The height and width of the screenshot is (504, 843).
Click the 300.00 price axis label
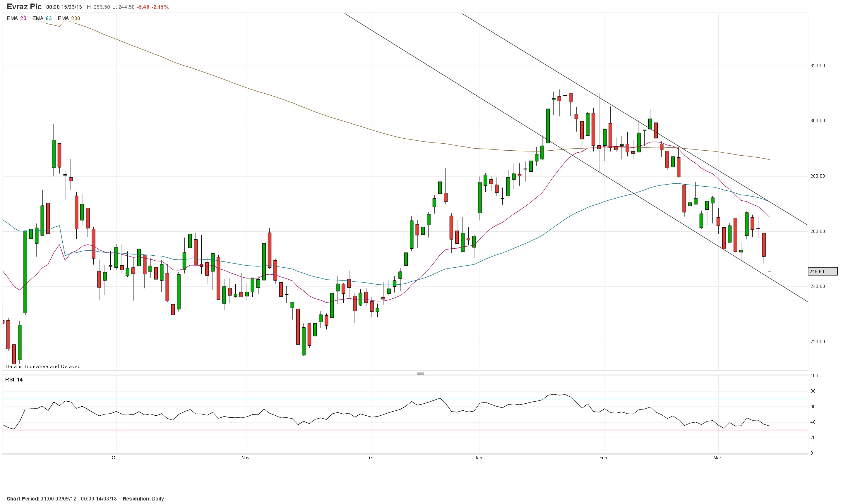click(x=818, y=121)
